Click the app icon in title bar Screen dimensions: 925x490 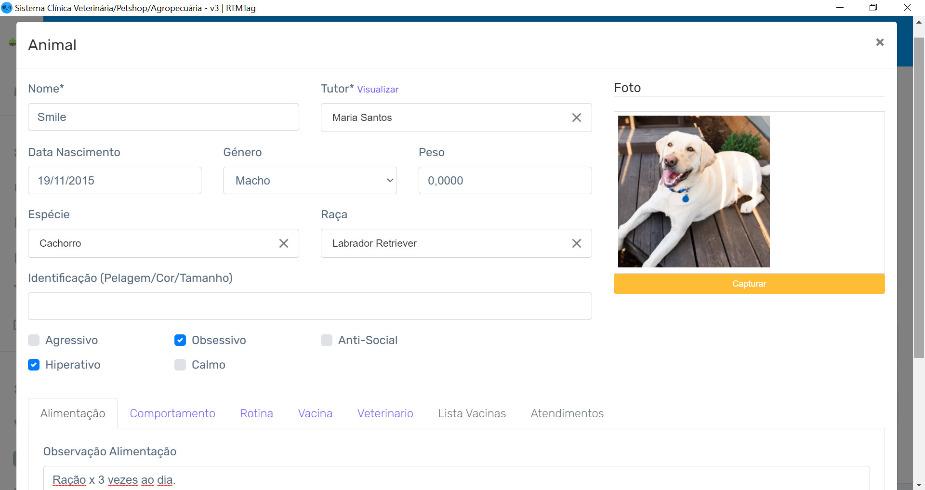(7, 7)
